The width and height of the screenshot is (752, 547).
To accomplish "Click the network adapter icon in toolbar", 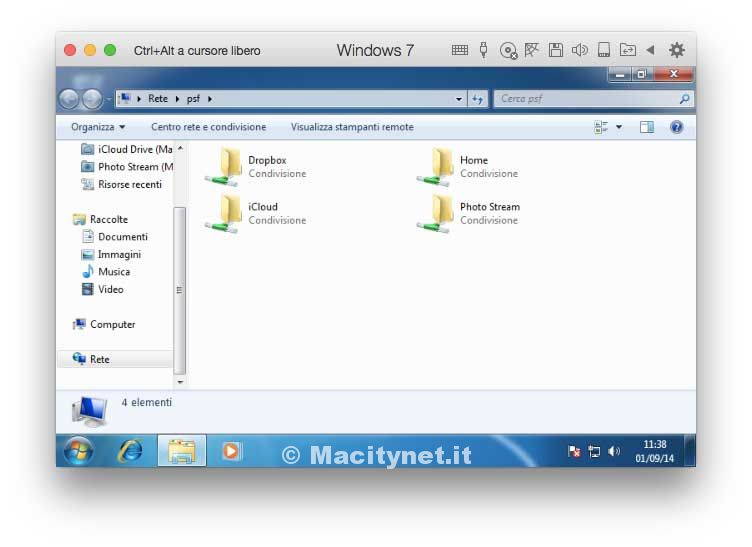I will [x=531, y=50].
